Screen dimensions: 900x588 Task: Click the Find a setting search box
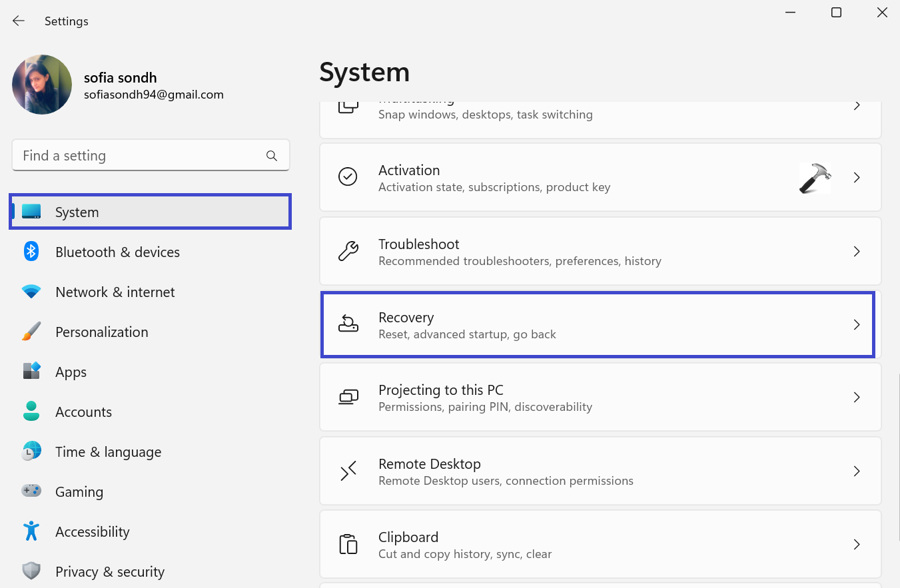click(x=151, y=155)
